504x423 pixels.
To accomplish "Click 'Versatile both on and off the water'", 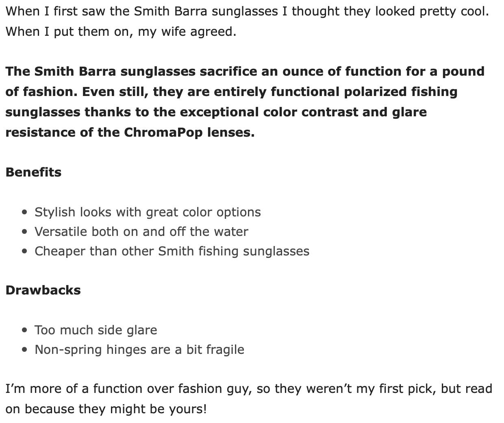I will pyautogui.click(x=141, y=231).
